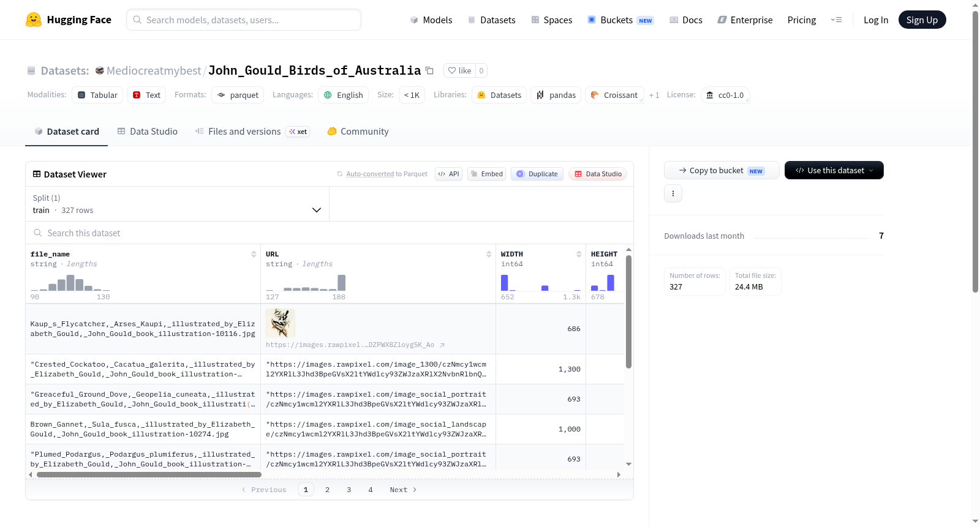Select the Crested_Cockatoo file name cell

143,369
